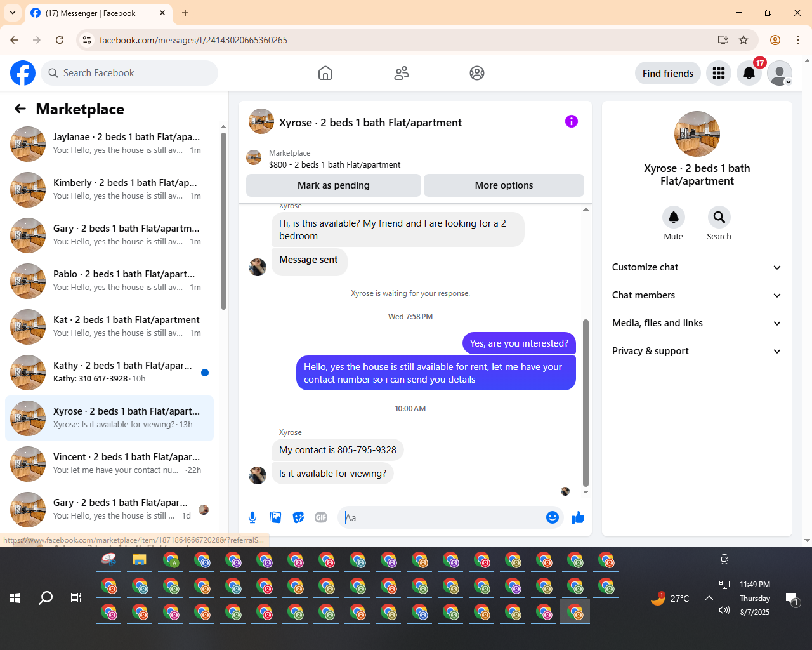812x650 pixels.
Task: Open the GIF picker
Action: click(321, 517)
